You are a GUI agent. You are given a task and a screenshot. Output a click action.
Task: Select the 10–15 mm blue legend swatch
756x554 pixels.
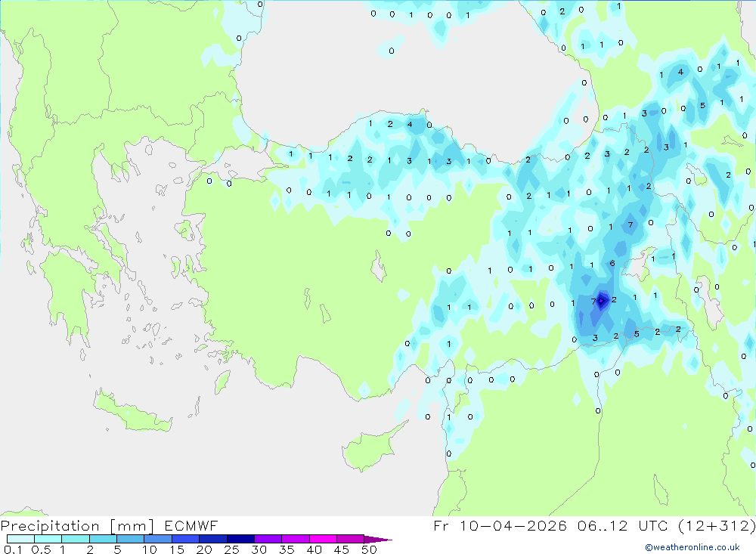(x=158, y=539)
